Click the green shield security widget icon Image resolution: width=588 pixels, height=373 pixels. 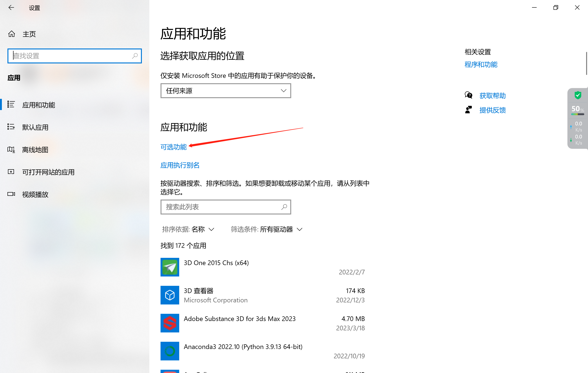(x=578, y=95)
